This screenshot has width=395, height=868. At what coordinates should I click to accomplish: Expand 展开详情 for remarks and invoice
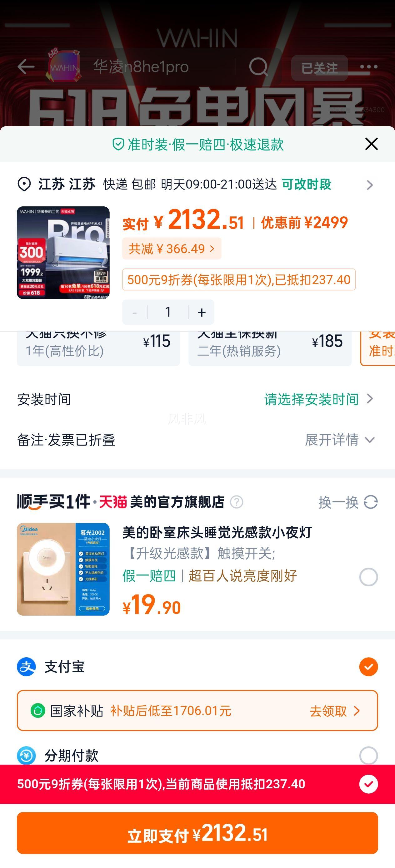coord(340,440)
